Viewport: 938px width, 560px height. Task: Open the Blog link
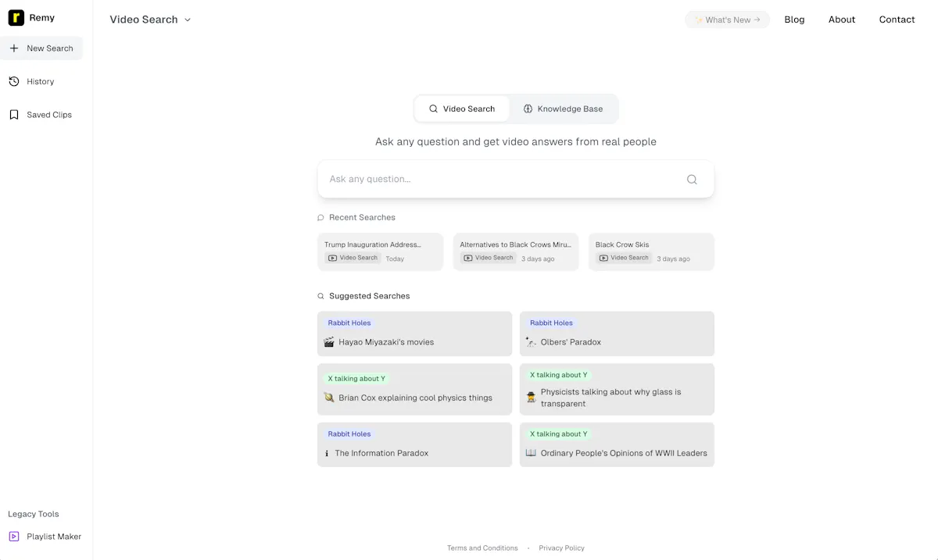[794, 20]
